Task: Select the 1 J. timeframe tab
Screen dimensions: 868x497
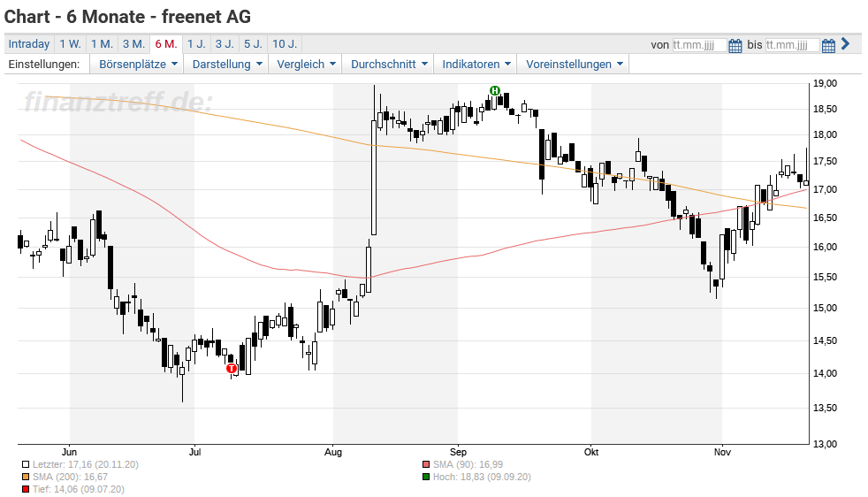Action: (196, 43)
